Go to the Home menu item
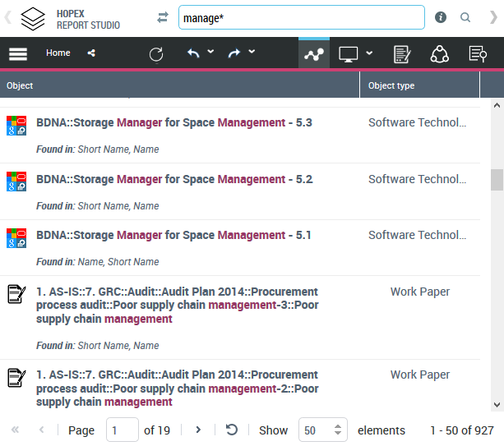Screen dimensions: 504x446 58,53
